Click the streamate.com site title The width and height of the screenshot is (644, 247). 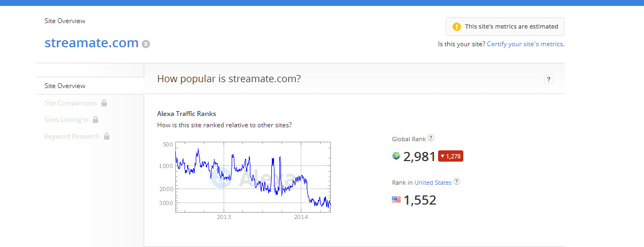(x=92, y=43)
